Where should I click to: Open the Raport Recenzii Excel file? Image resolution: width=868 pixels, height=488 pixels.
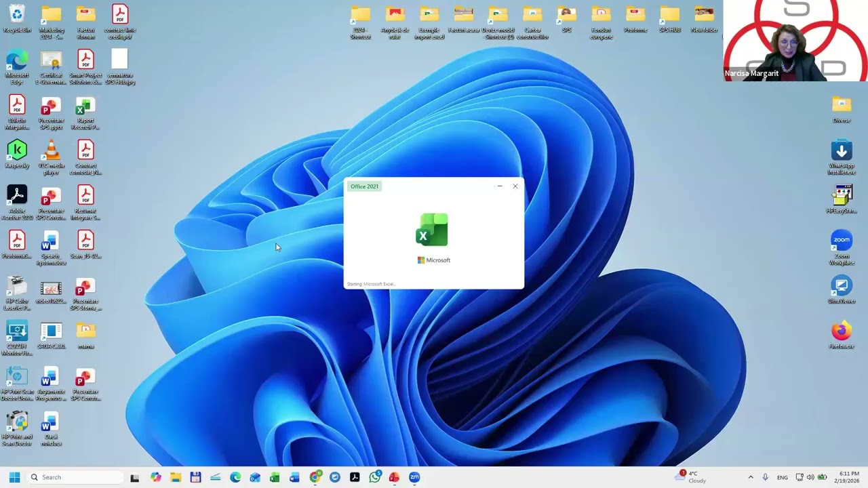tap(85, 113)
